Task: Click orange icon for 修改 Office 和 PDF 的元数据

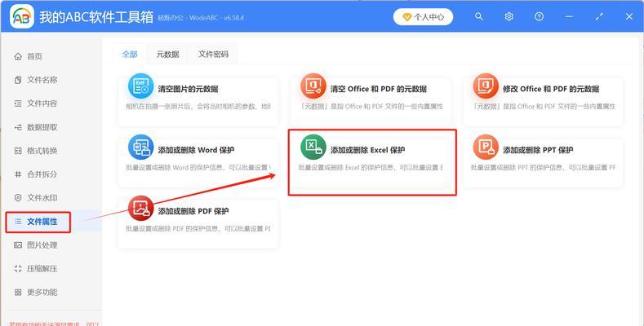Action: click(486, 86)
